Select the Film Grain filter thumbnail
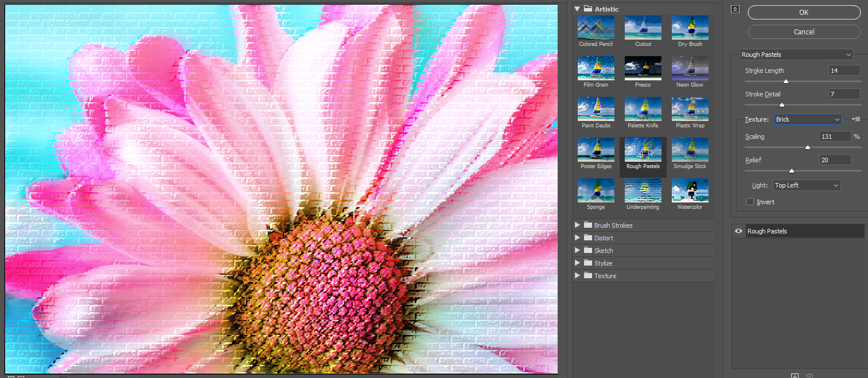Viewport: 868px width, 378px height. tap(595, 68)
